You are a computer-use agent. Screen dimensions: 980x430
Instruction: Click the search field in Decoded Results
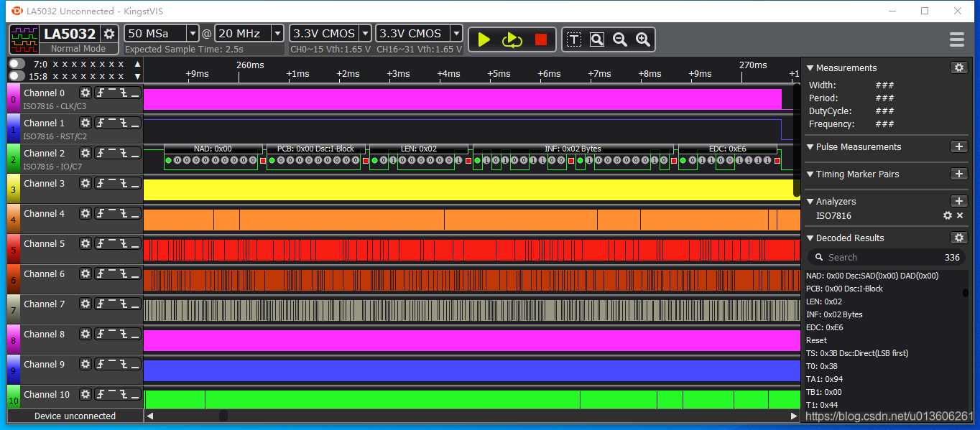click(x=885, y=257)
